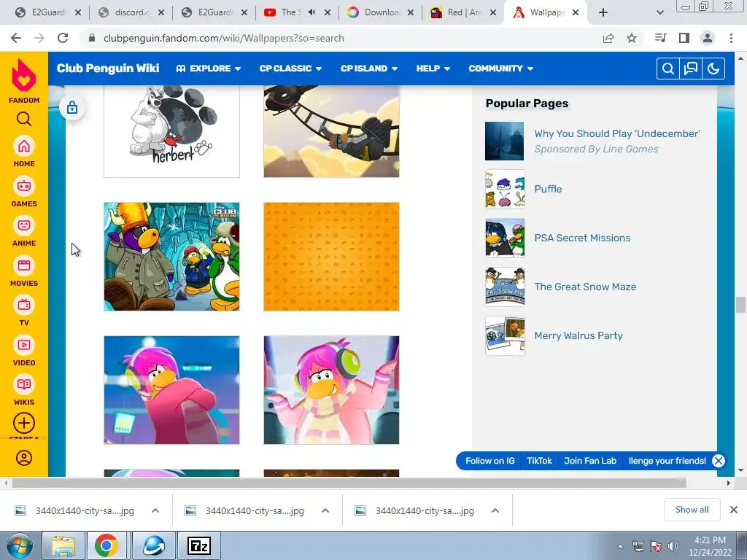Open tab search chevron in Chrome

tap(659, 12)
